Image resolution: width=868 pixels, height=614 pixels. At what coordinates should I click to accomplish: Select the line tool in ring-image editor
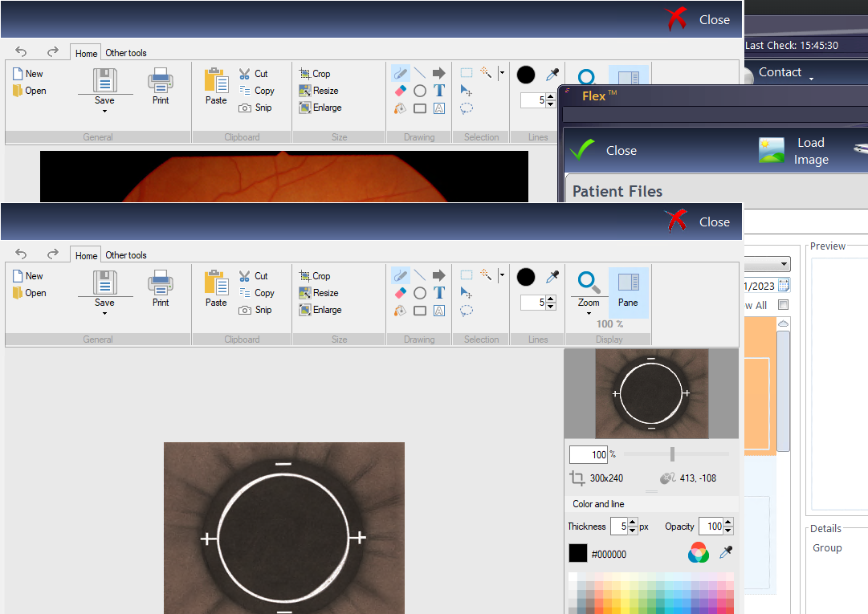pyautogui.click(x=420, y=275)
